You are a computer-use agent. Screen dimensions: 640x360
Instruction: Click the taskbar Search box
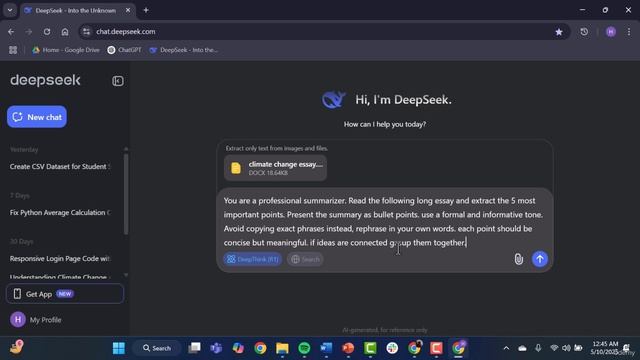point(157,348)
